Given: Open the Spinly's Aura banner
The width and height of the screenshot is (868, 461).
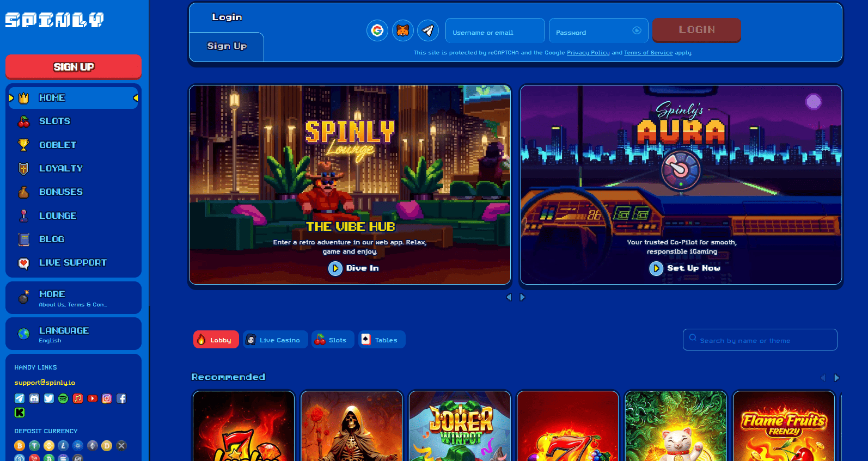Looking at the screenshot, I should pyautogui.click(x=681, y=185).
